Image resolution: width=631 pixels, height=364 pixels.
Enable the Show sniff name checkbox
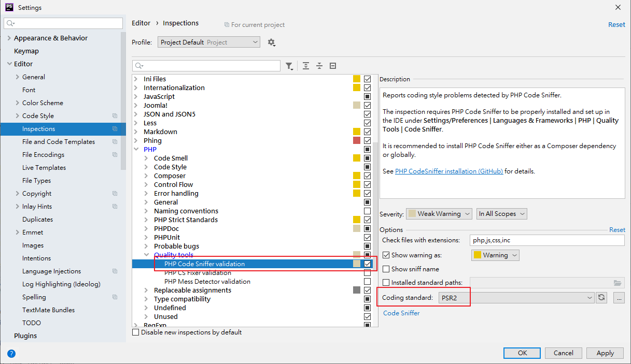(386, 268)
